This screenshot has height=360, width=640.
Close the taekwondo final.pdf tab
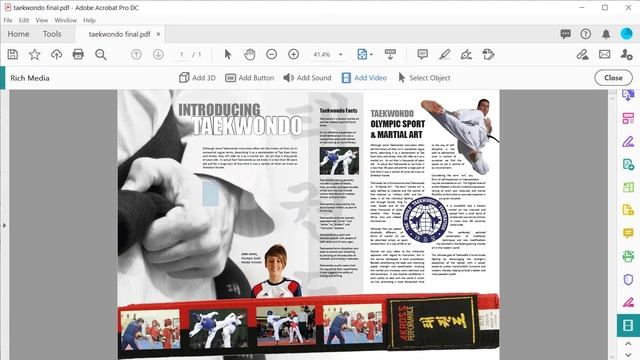158,34
